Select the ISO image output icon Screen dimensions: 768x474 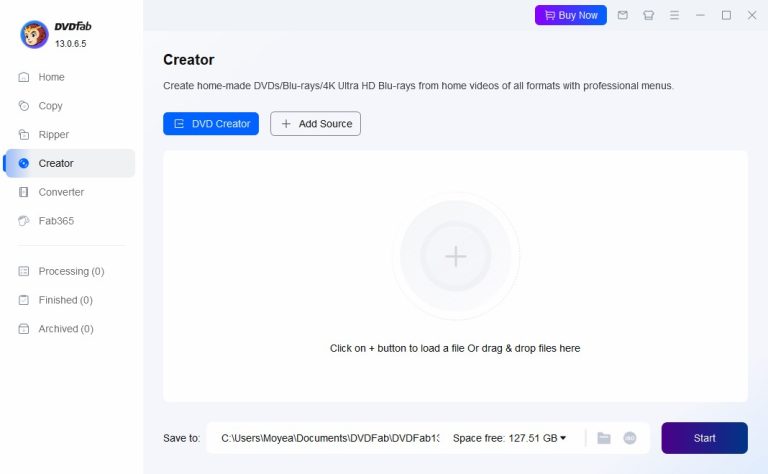[630, 438]
